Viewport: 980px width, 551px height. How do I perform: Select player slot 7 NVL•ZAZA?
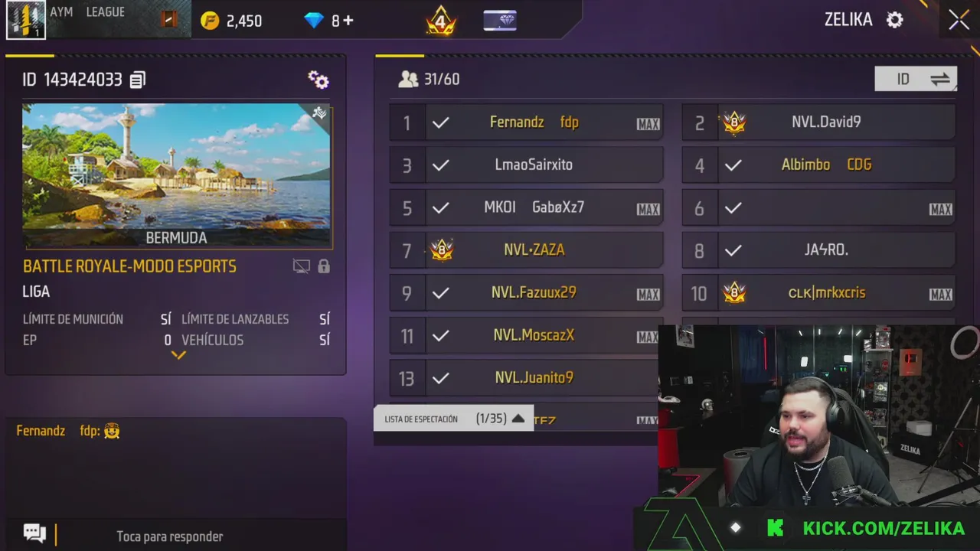pyautogui.click(x=527, y=250)
